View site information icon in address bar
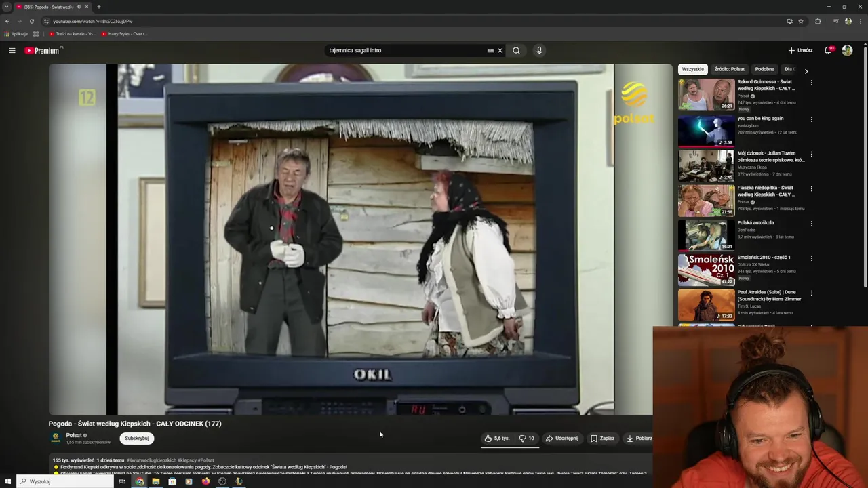 tap(46, 21)
